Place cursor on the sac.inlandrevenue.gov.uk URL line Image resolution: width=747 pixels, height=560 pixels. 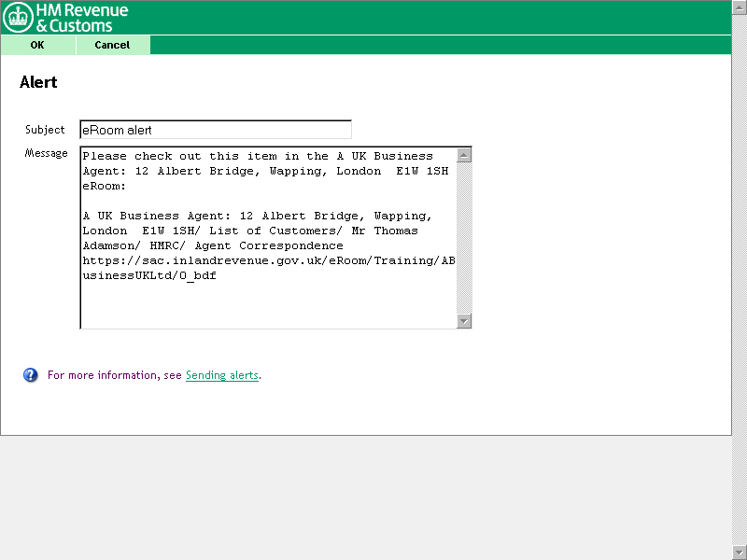(x=268, y=261)
